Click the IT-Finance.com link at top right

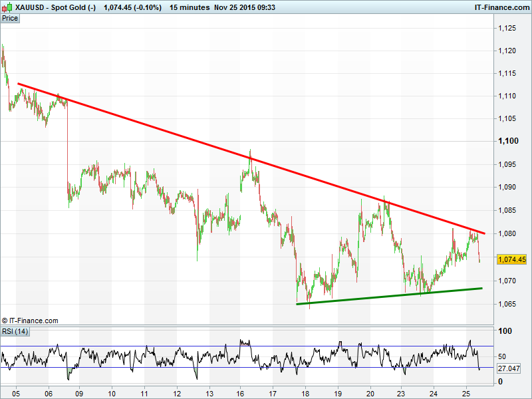(501, 7)
